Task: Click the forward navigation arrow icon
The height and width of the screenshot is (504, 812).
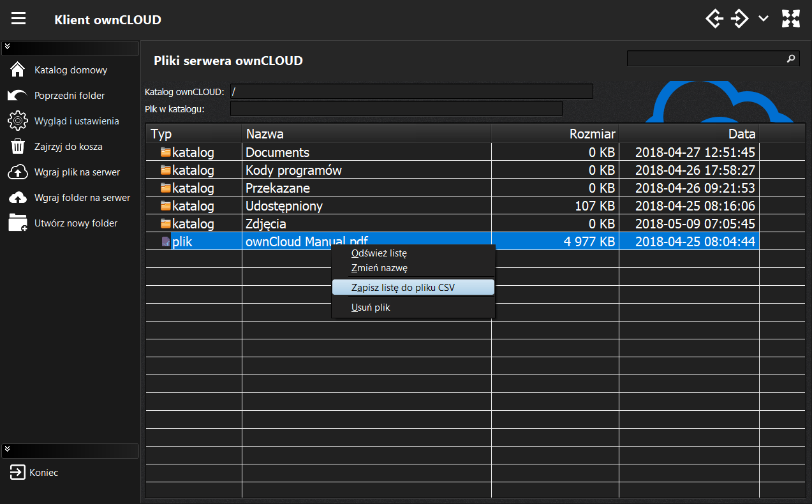Action: point(739,19)
